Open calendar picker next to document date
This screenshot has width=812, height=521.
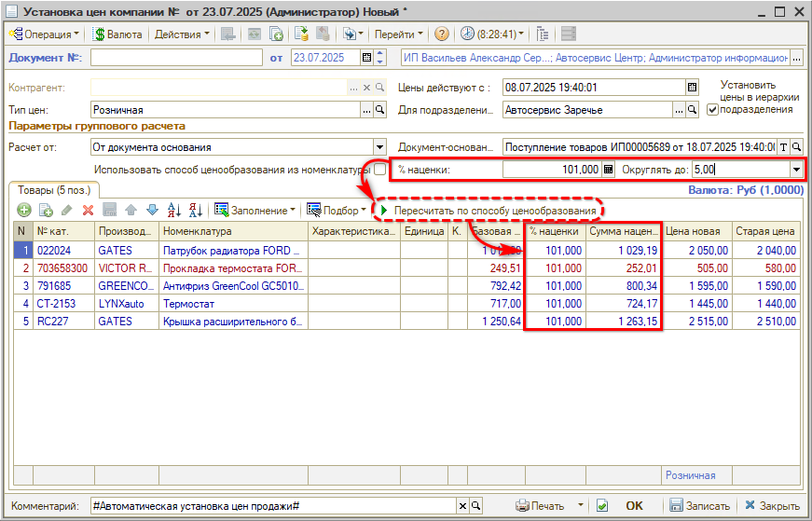[366, 58]
